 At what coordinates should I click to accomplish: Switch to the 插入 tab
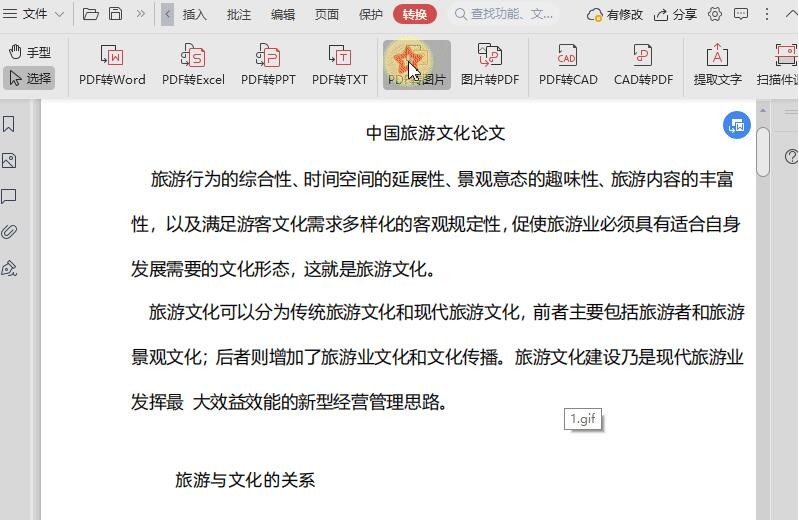click(x=195, y=14)
